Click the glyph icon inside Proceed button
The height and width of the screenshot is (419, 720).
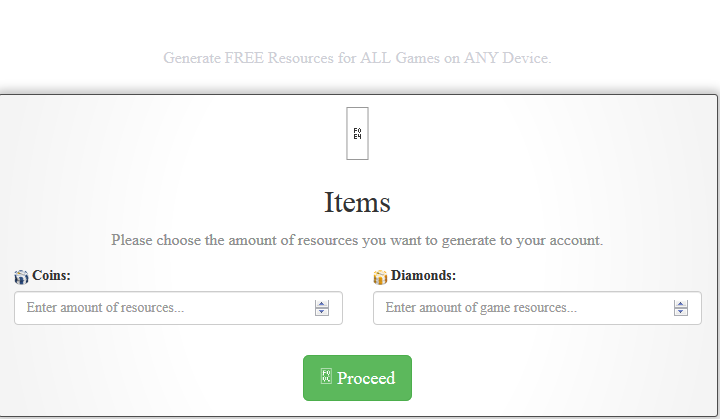pyautogui.click(x=325, y=377)
